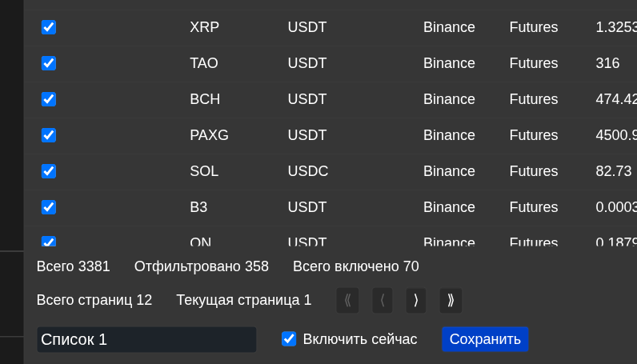Toggle the 'Включить сейчас' checkbox
The image size is (637, 364).
(289, 339)
